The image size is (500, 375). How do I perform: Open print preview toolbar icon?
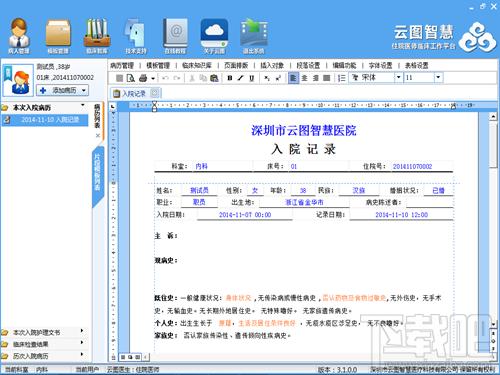(x=131, y=78)
